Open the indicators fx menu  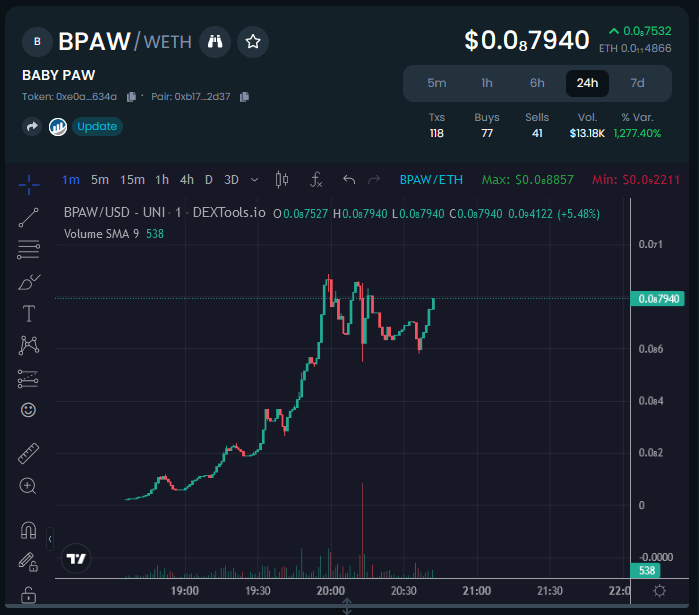316,180
